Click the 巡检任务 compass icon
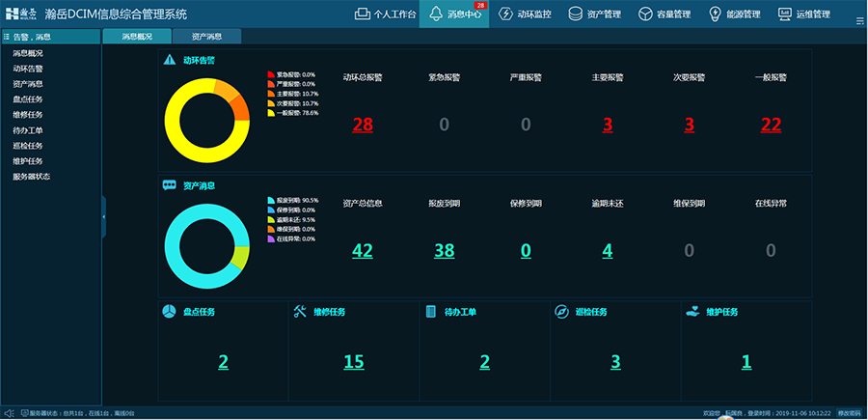 (x=562, y=311)
